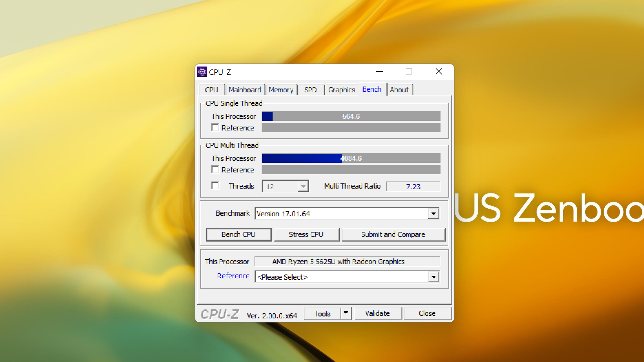Image resolution: width=644 pixels, height=362 pixels.
Task: Click the empty single thread reference bar
Action: coord(351,128)
